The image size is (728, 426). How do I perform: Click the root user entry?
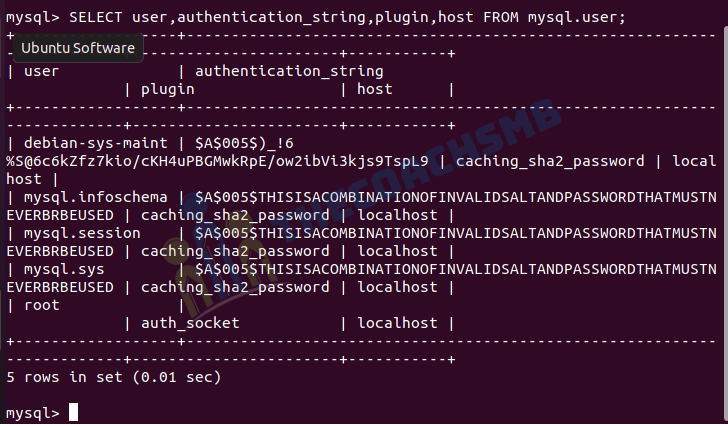[42, 305]
